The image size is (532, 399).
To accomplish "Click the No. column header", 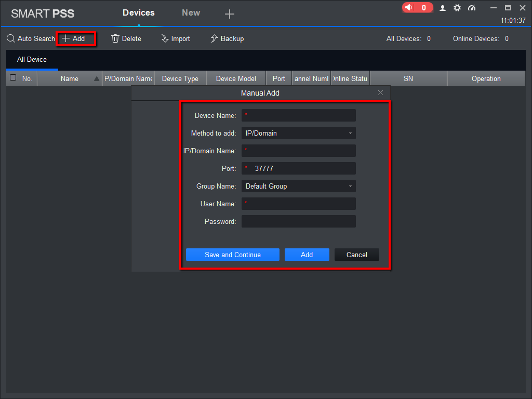I will point(27,79).
